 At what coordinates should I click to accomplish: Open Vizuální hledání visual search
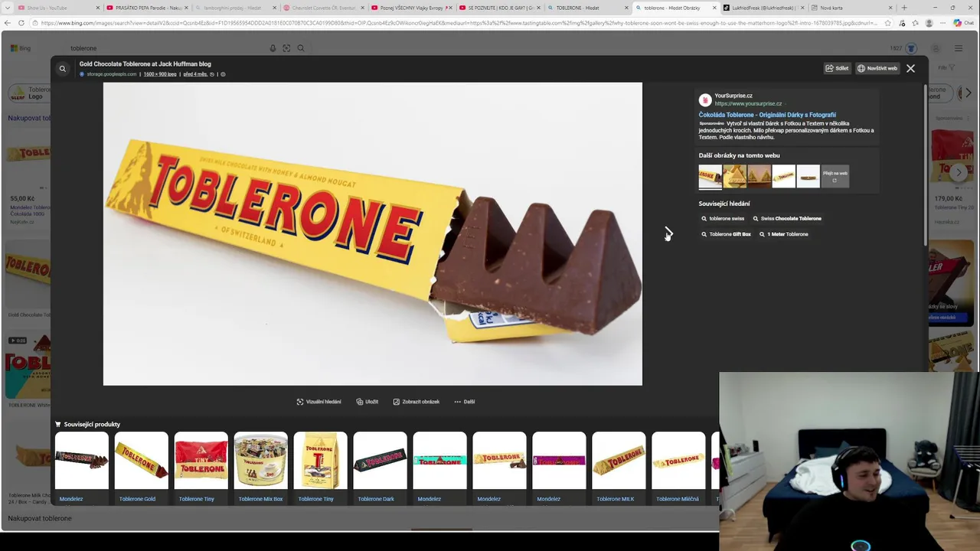click(x=319, y=402)
